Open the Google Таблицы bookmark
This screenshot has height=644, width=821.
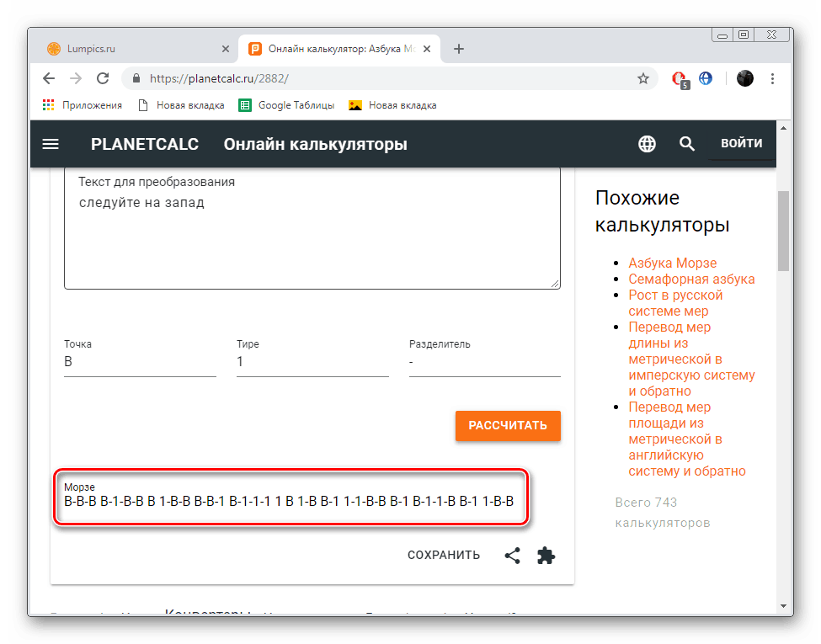click(x=287, y=105)
